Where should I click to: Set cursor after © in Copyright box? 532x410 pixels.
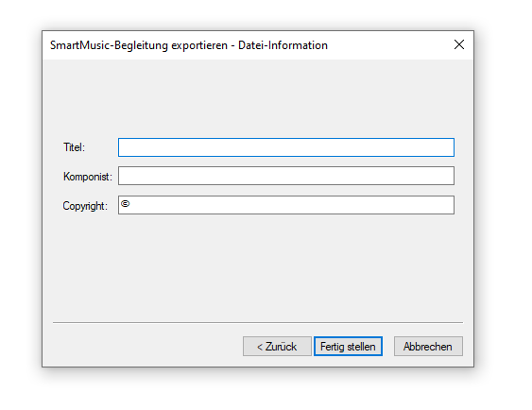131,204
